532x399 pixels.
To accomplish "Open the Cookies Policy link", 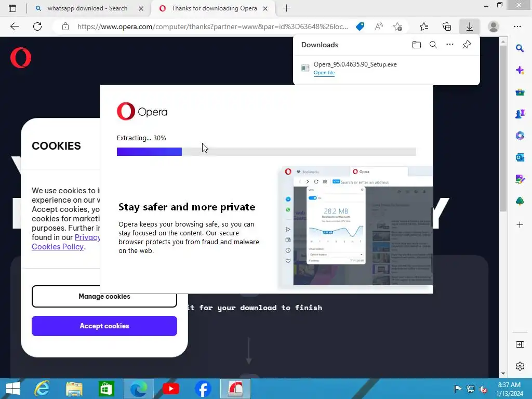I will [x=58, y=247].
